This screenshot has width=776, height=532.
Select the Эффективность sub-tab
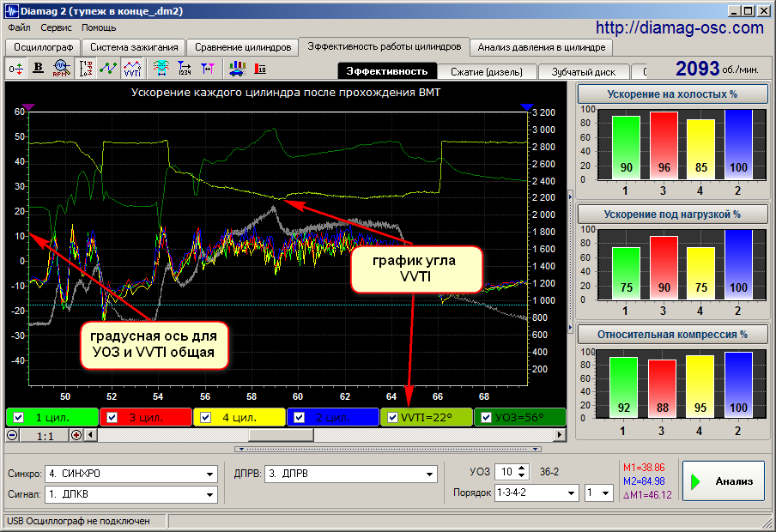tap(387, 71)
